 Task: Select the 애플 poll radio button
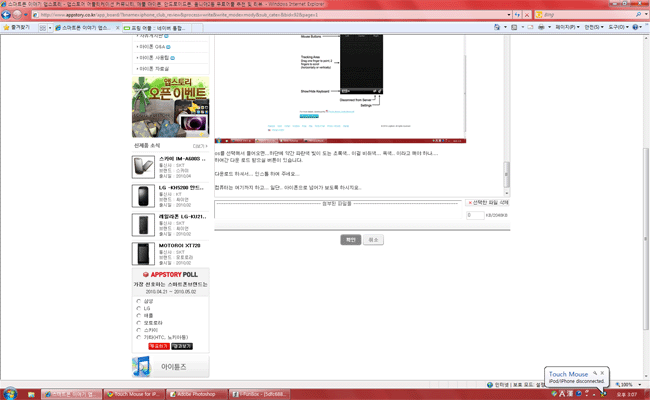pyautogui.click(x=138, y=315)
